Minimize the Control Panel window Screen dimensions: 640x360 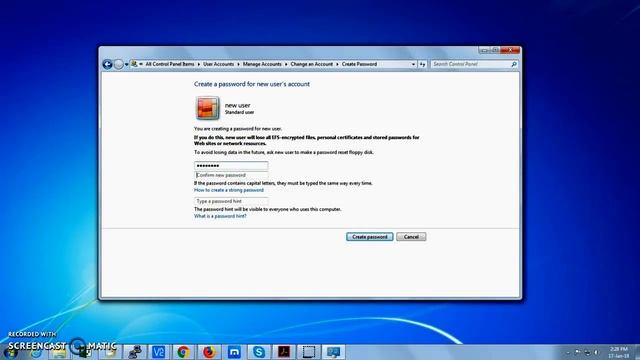click(484, 50)
